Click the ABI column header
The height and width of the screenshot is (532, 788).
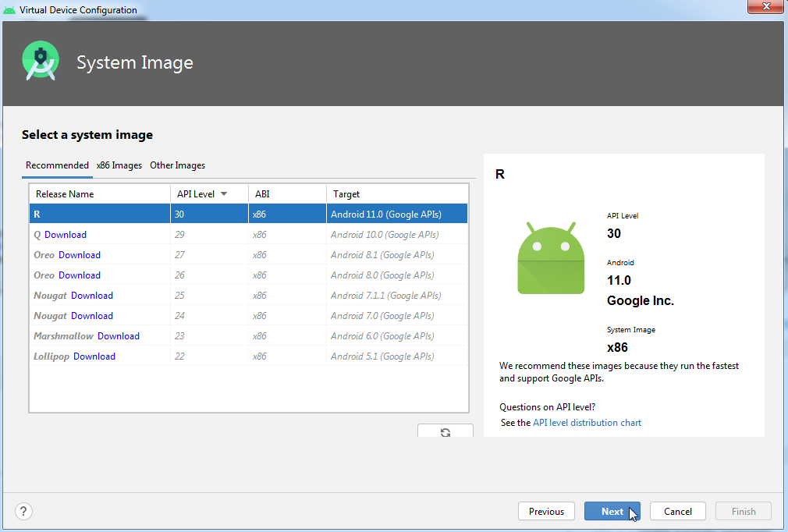coord(287,194)
